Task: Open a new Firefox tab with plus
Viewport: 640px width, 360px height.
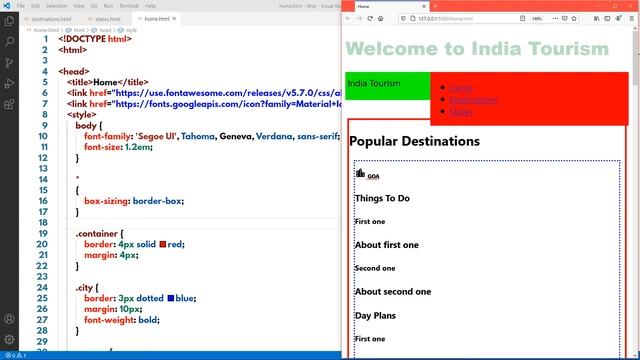Action: coord(435,6)
